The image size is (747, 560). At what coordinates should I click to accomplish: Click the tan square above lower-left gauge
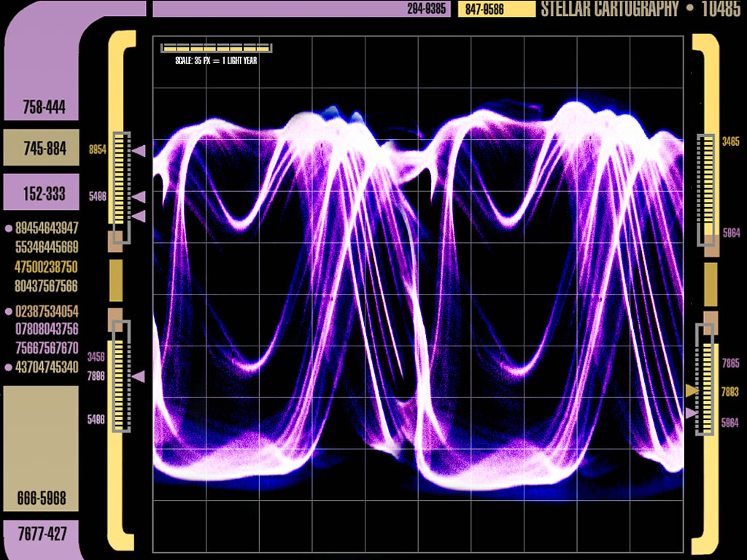pos(115,318)
